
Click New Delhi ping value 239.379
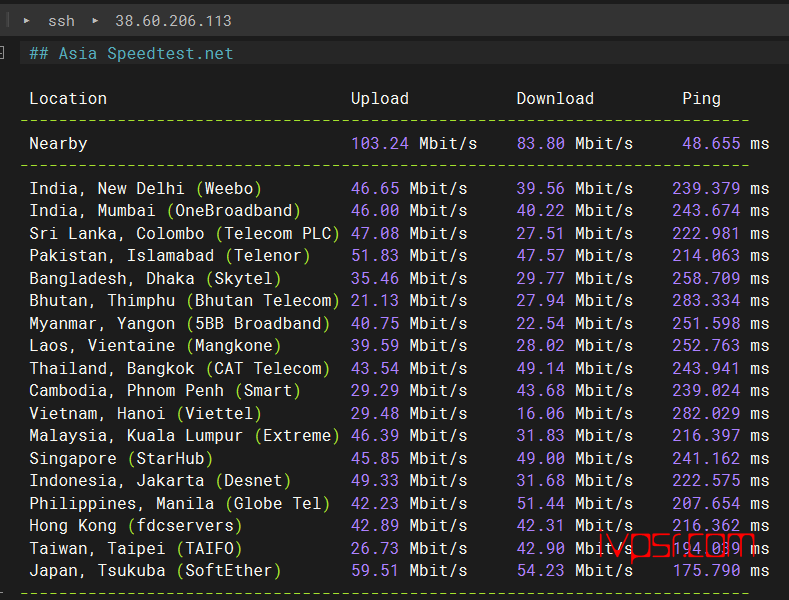[706, 188]
